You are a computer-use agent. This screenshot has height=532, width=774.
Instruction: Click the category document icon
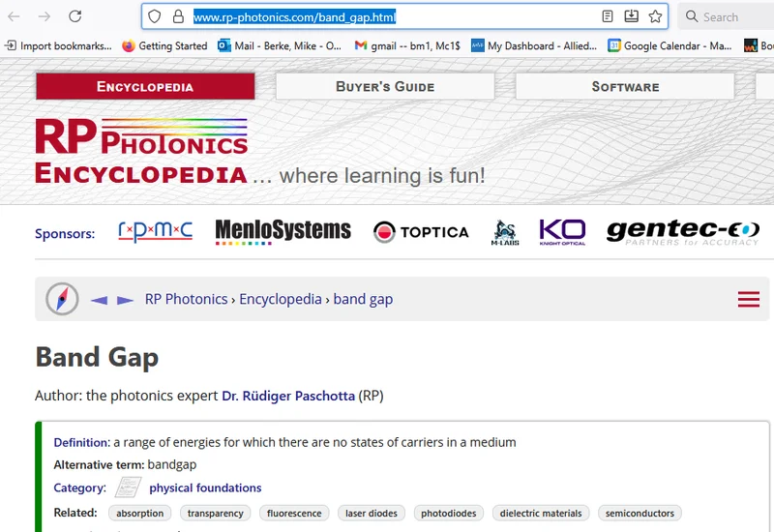[x=128, y=488]
